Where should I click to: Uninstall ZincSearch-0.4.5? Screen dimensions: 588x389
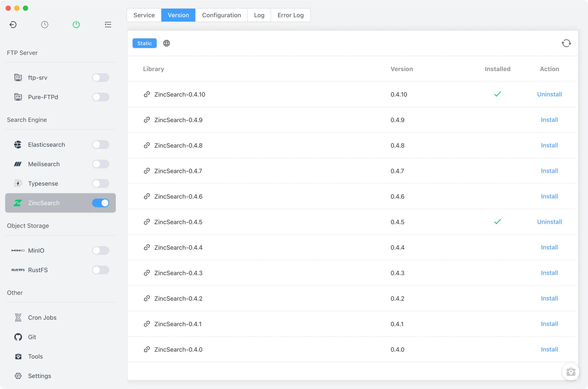point(549,222)
